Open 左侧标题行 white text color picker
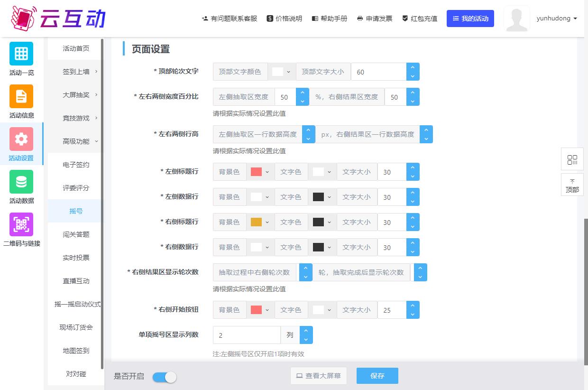The image size is (588, 390). (x=322, y=172)
